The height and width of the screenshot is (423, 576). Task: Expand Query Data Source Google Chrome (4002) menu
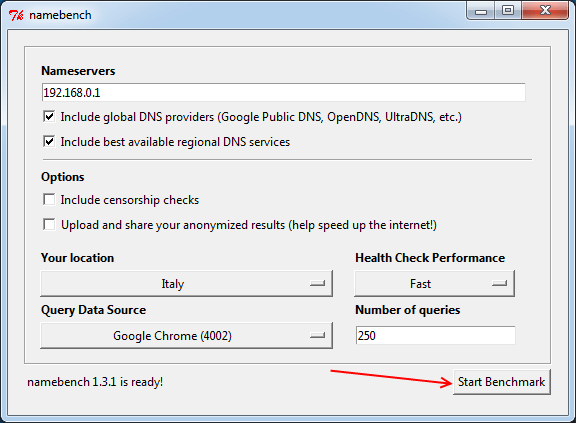187,336
